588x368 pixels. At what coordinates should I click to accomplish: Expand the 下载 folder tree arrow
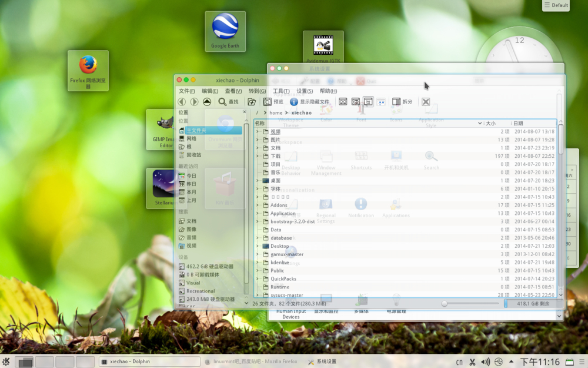tap(258, 156)
